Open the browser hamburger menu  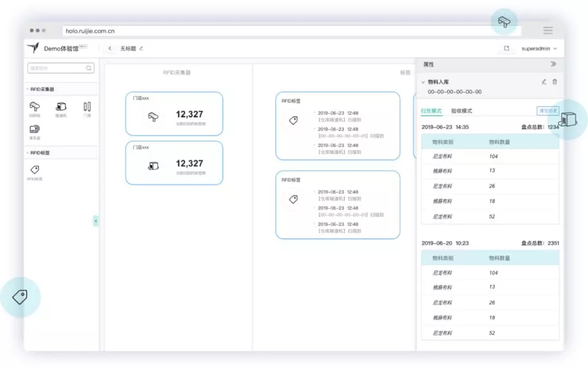[548, 30]
